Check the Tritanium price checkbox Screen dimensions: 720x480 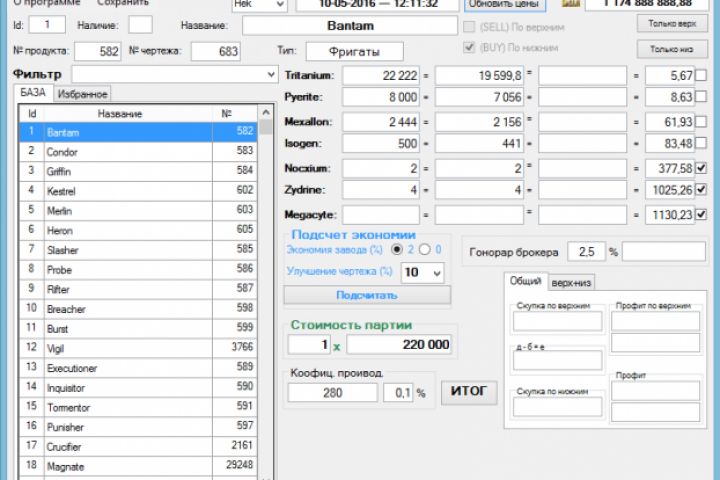click(701, 75)
